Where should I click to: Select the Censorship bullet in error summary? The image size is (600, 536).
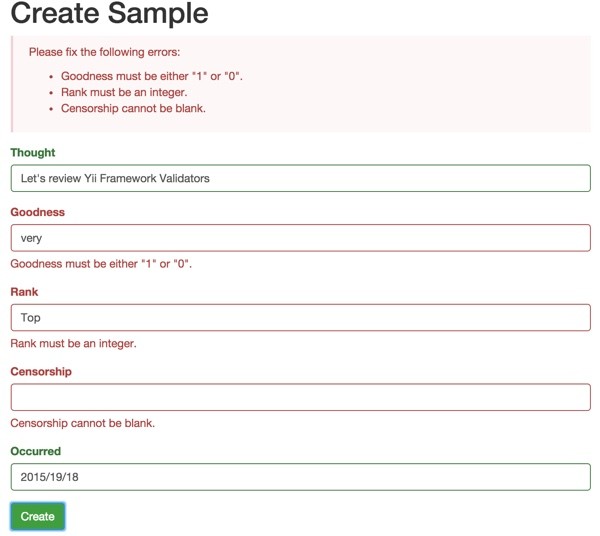click(133, 108)
